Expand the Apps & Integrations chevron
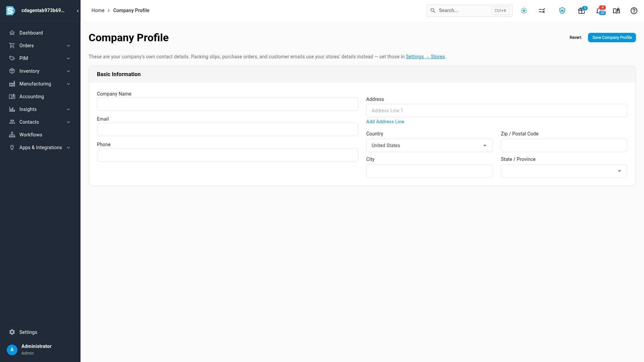 (68, 147)
